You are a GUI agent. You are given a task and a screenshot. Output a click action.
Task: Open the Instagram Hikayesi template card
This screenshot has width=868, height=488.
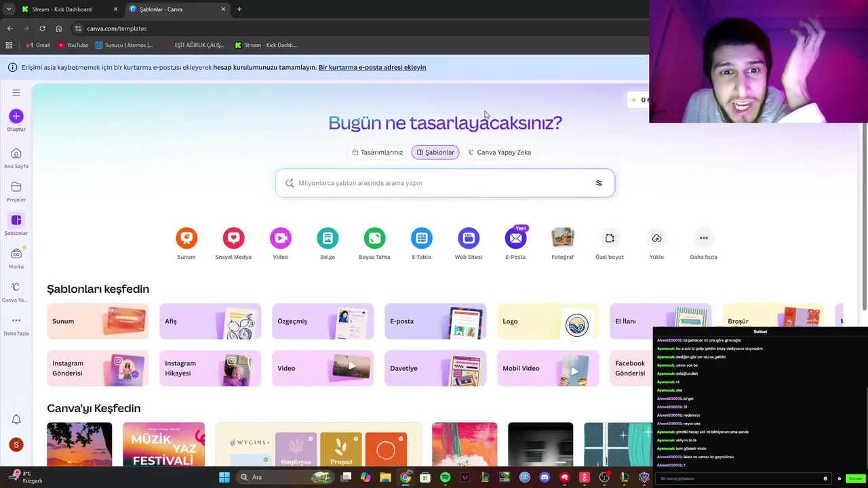(210, 368)
